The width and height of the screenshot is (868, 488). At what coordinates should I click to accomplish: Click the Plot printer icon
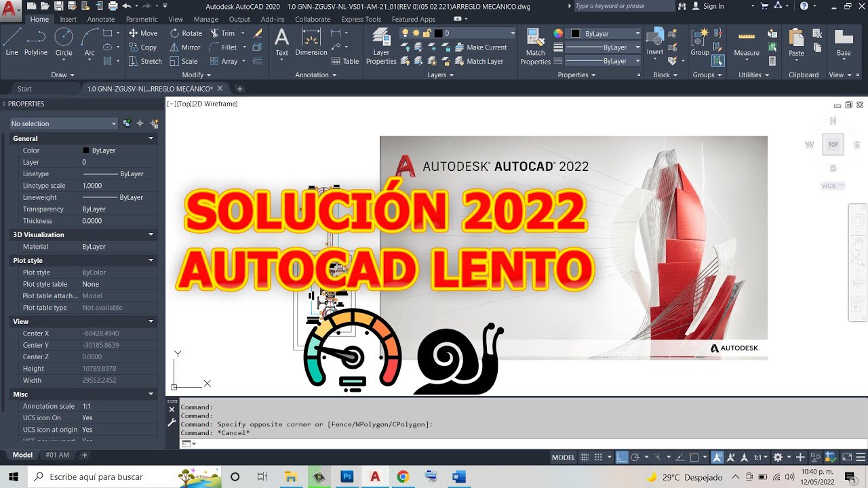(x=113, y=6)
